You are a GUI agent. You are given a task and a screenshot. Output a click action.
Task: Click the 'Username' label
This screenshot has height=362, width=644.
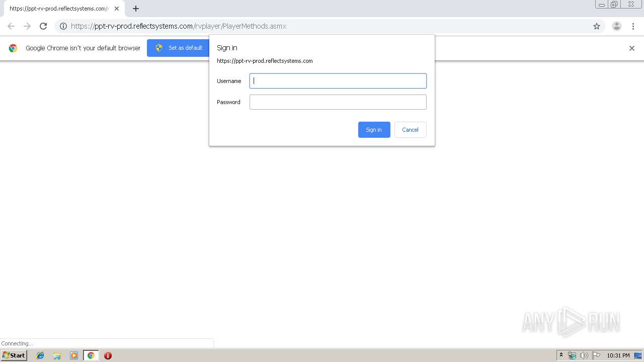click(229, 81)
